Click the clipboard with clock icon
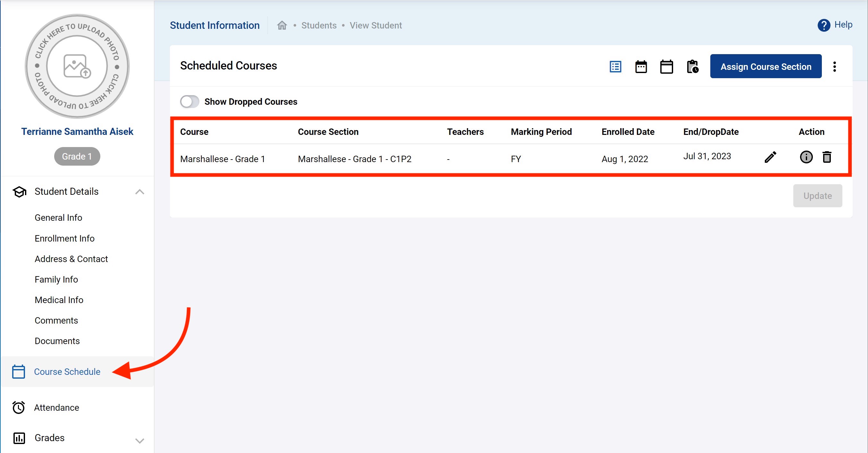The height and width of the screenshot is (453, 868). tap(692, 66)
